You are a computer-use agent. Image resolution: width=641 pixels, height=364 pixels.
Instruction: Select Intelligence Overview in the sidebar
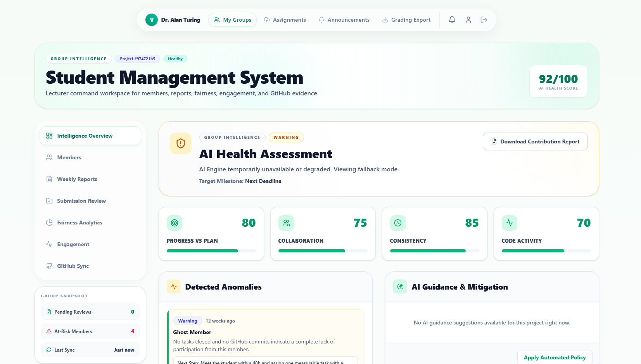coord(90,136)
